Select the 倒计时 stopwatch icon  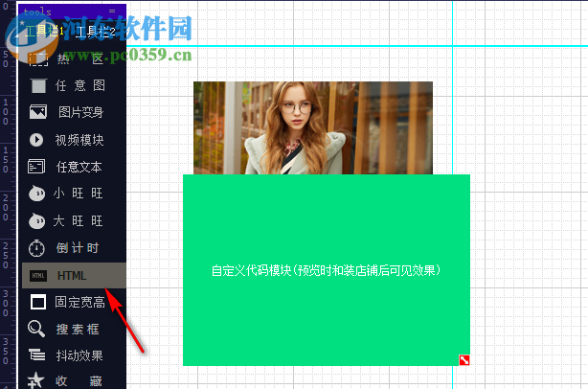(x=36, y=248)
